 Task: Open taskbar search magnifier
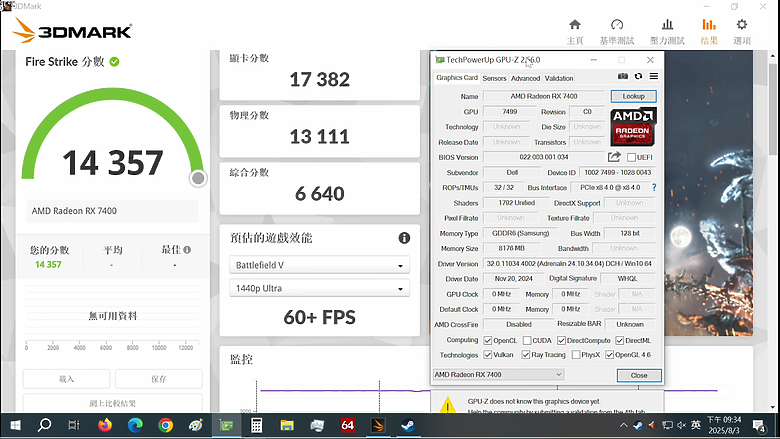point(44,425)
